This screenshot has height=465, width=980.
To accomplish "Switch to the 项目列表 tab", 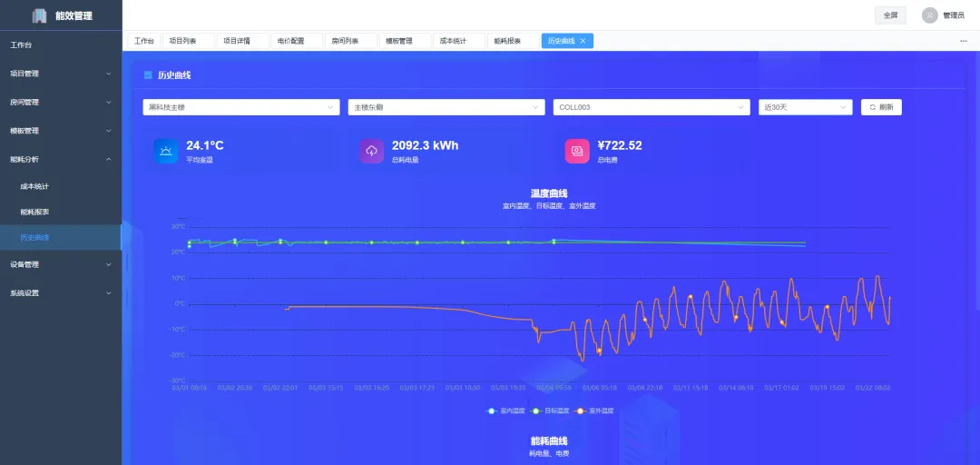I will tap(188, 41).
